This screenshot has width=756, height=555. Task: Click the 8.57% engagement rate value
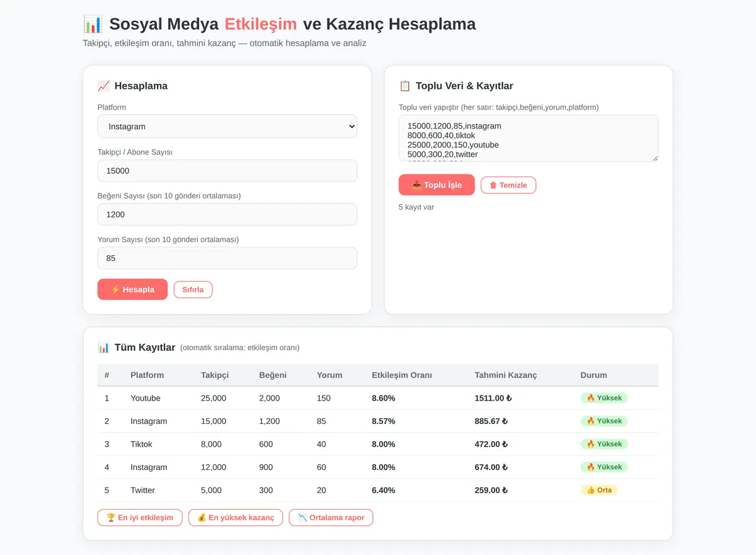pyautogui.click(x=384, y=421)
